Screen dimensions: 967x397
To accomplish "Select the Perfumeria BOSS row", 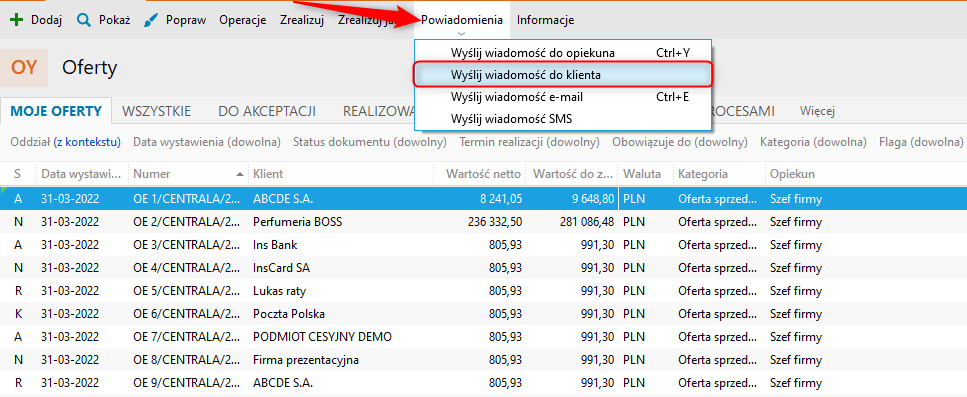I will tap(484, 222).
